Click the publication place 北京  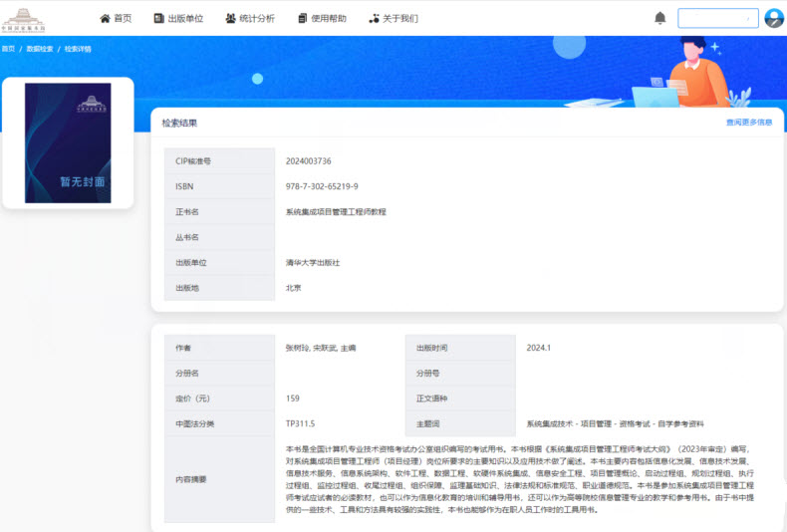(x=293, y=288)
